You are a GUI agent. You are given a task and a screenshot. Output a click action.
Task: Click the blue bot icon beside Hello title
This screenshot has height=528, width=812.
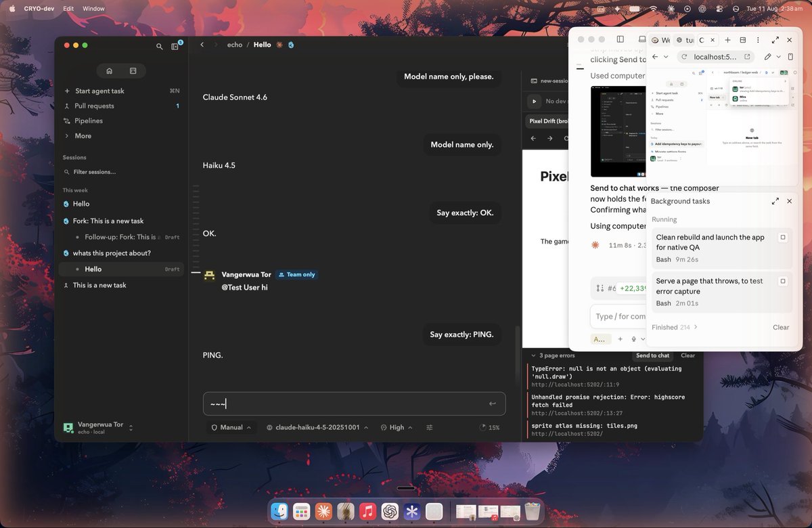click(291, 45)
